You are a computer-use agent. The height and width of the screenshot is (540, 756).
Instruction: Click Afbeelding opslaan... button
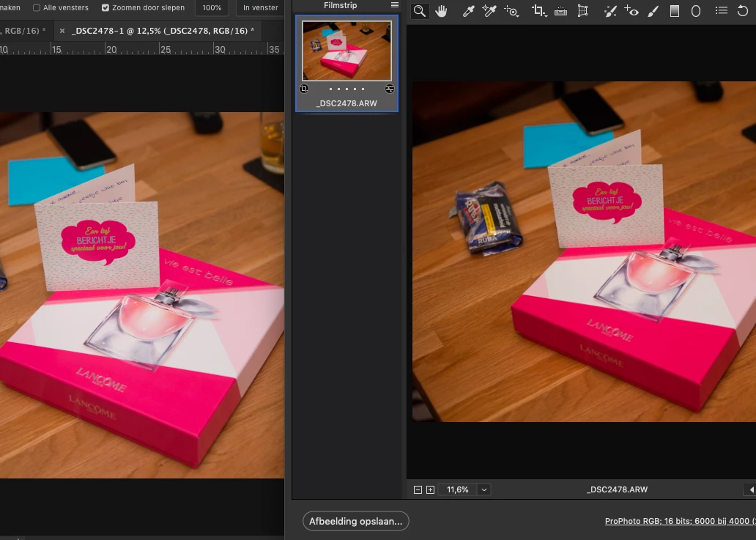[x=356, y=521]
